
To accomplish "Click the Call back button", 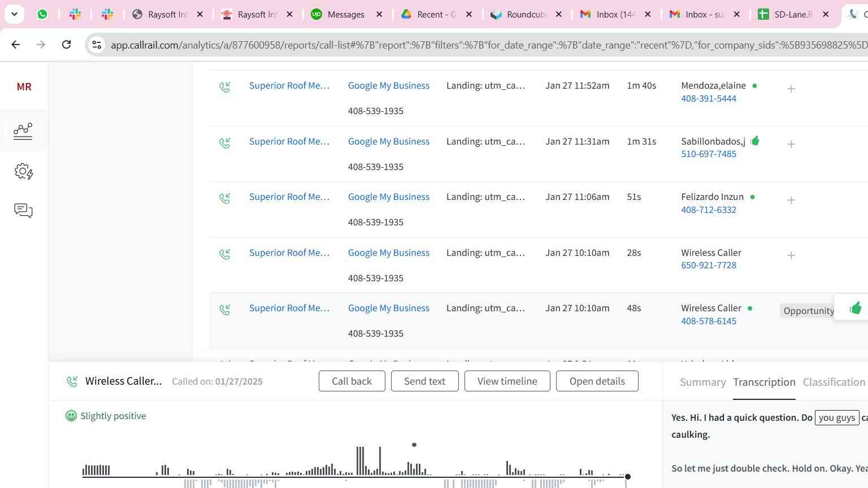I will (x=351, y=381).
